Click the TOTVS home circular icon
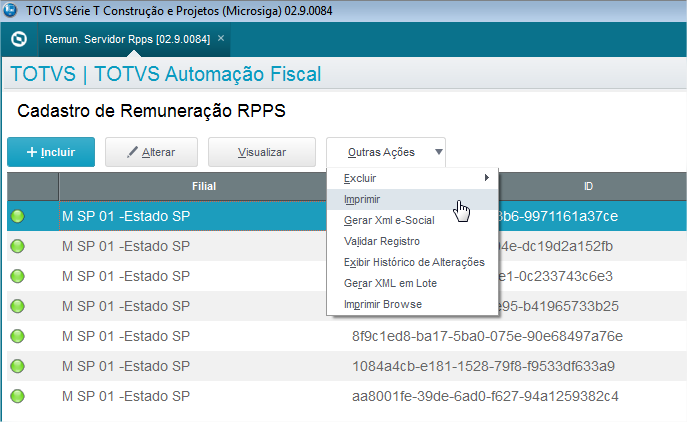 19,39
